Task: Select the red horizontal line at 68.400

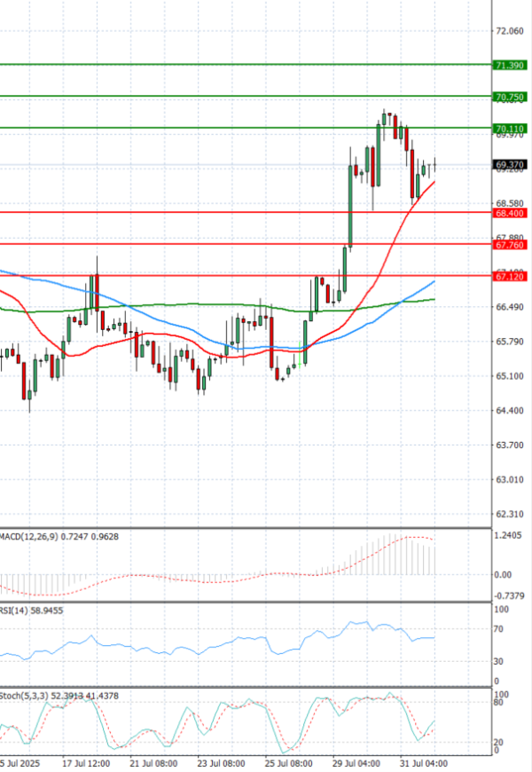Action: pos(246,212)
